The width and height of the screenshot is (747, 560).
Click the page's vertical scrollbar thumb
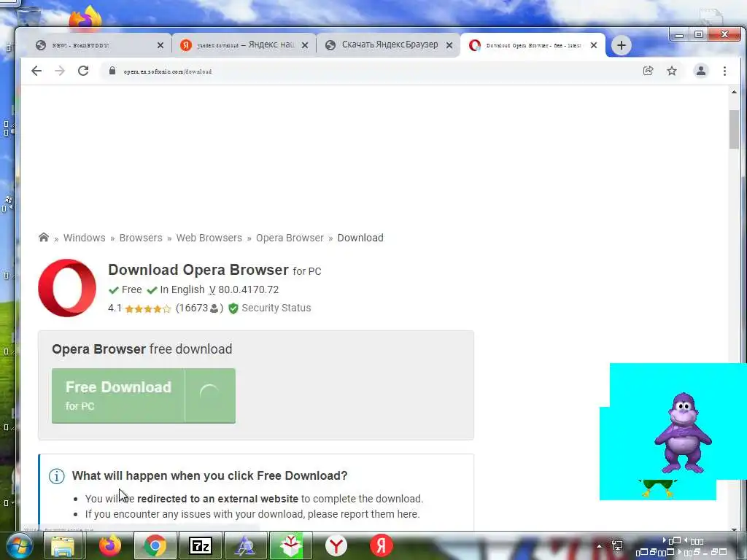click(734, 128)
